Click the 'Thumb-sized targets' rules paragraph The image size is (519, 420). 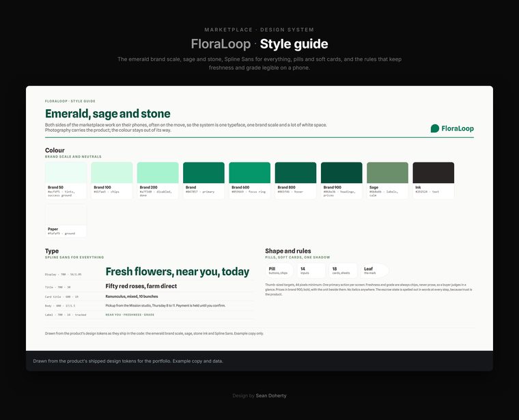[x=369, y=290]
